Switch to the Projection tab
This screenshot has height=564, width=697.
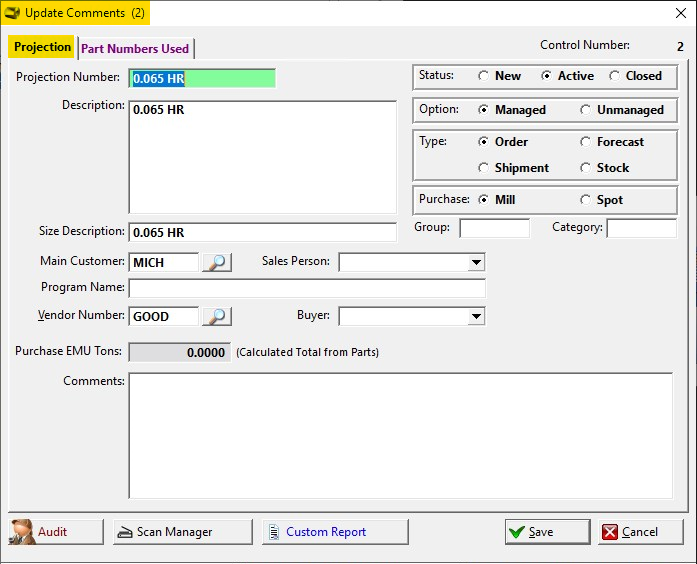coord(42,47)
